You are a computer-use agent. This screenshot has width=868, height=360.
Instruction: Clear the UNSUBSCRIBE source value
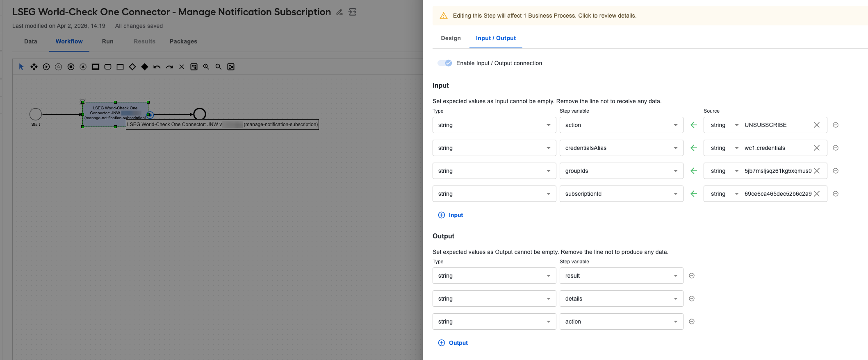817,125
